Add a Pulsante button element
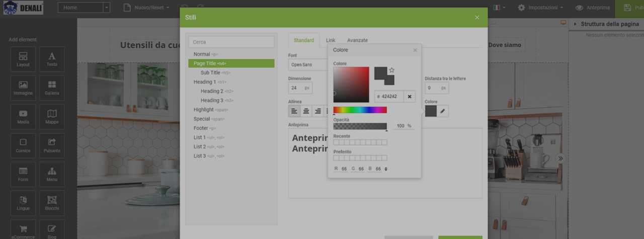644x239 pixels. click(x=52, y=145)
